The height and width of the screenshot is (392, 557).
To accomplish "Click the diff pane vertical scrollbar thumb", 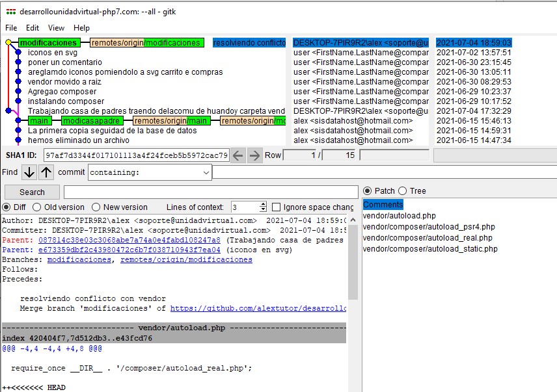I will [x=353, y=262].
